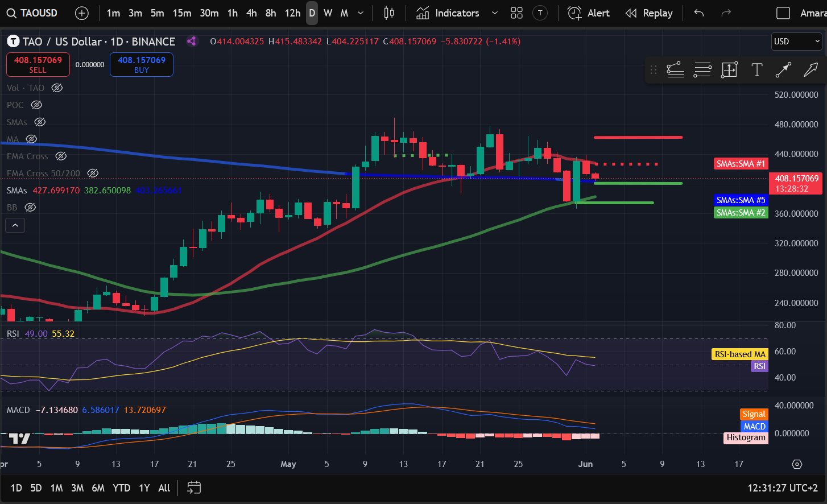The height and width of the screenshot is (504, 827).
Task: Open chart scale settings gear
Action: tap(797, 464)
